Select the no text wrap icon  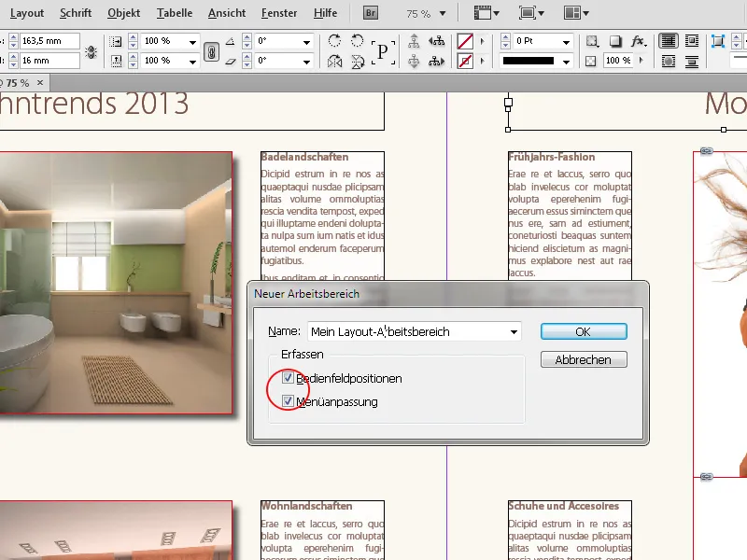click(x=669, y=41)
